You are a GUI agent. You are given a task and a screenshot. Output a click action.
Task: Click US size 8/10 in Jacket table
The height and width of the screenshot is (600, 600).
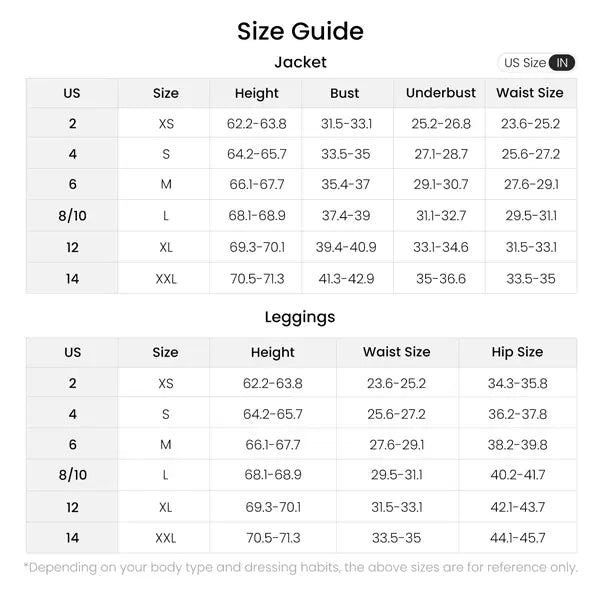[x=73, y=216]
